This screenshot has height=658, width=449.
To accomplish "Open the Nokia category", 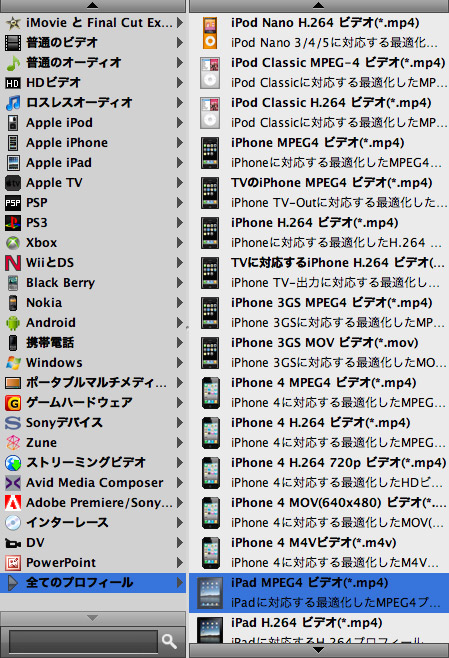I will pos(93,303).
